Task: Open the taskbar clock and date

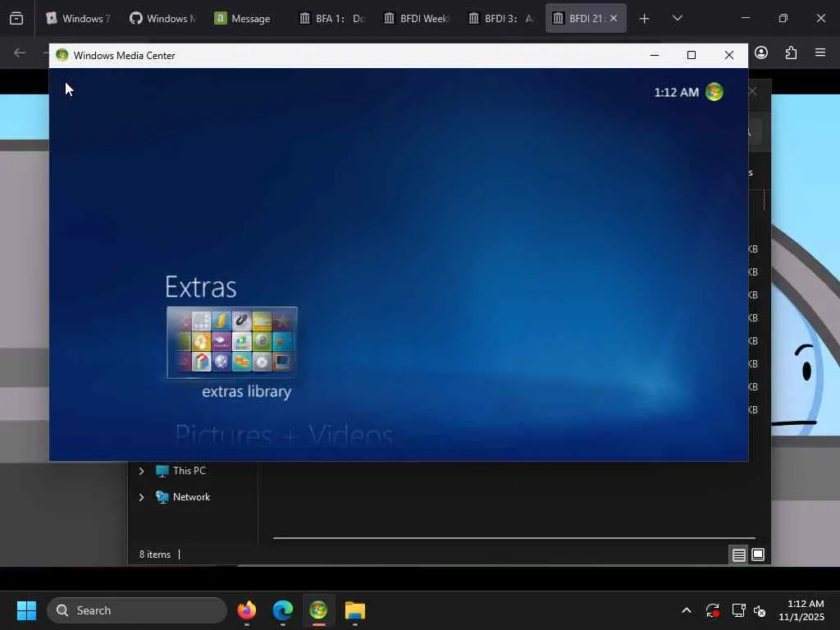Action: point(801,610)
